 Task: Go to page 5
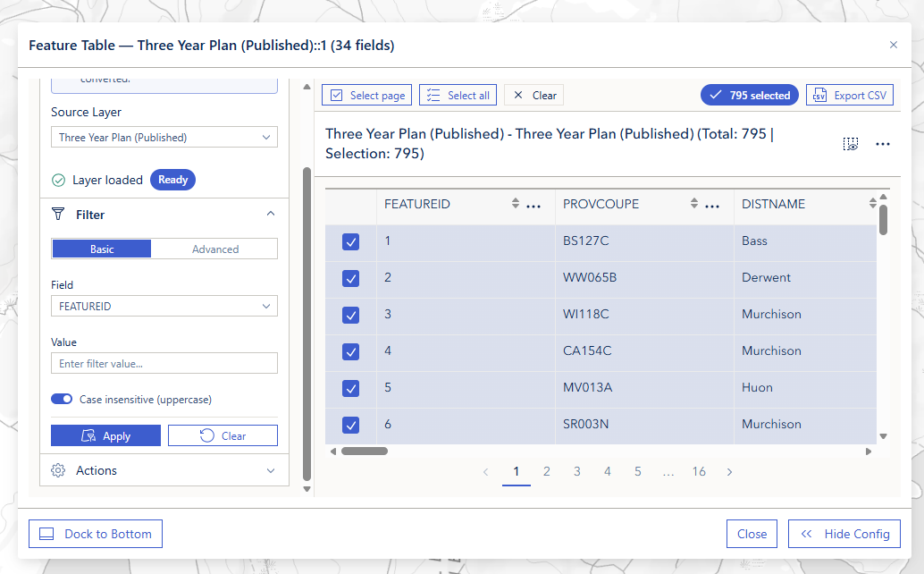click(638, 471)
